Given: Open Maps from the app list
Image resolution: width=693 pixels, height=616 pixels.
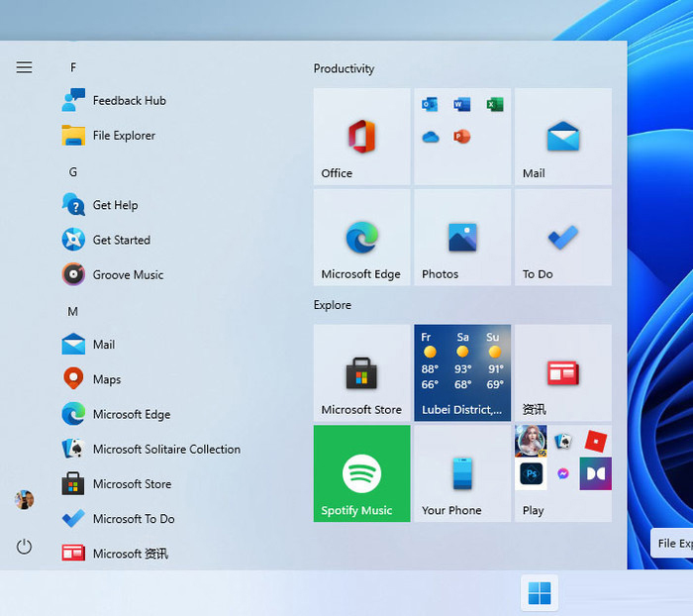Looking at the screenshot, I should click(x=106, y=379).
